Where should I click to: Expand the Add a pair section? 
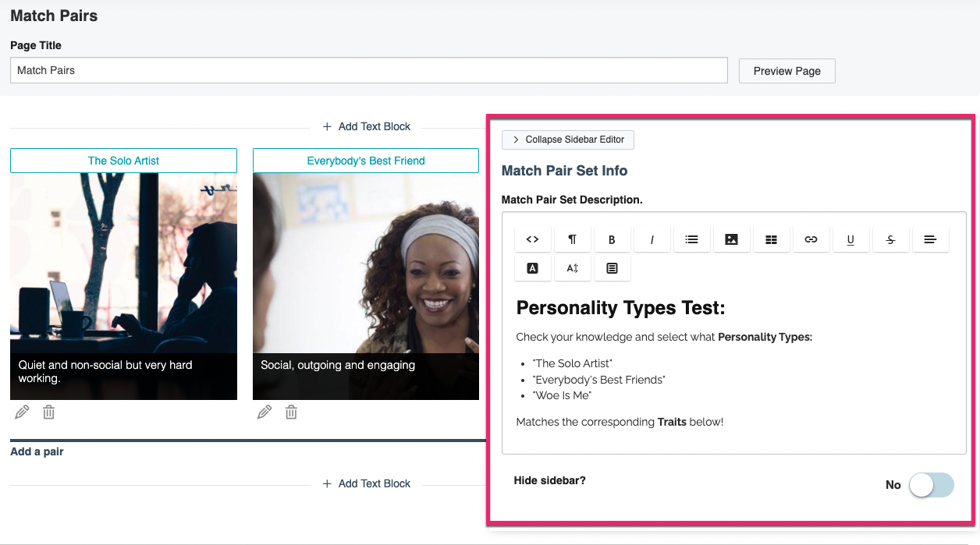(x=36, y=451)
